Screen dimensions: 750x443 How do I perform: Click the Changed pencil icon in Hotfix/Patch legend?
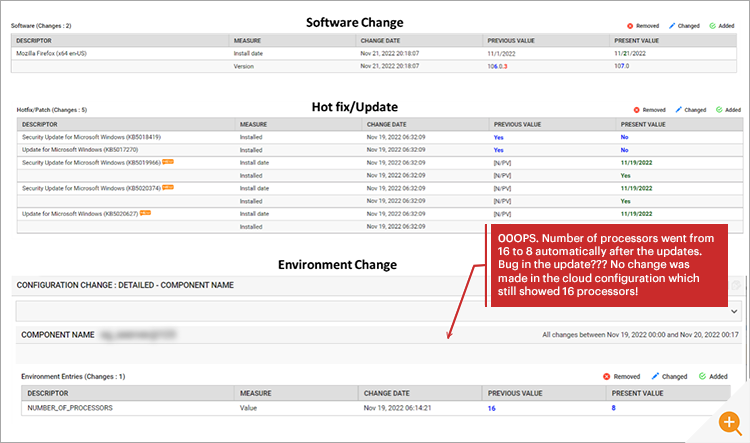coord(678,110)
